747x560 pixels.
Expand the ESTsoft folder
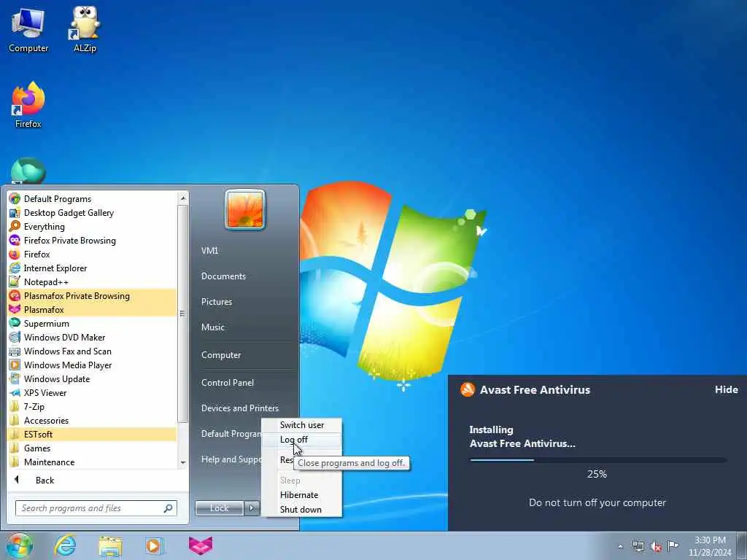(91, 435)
